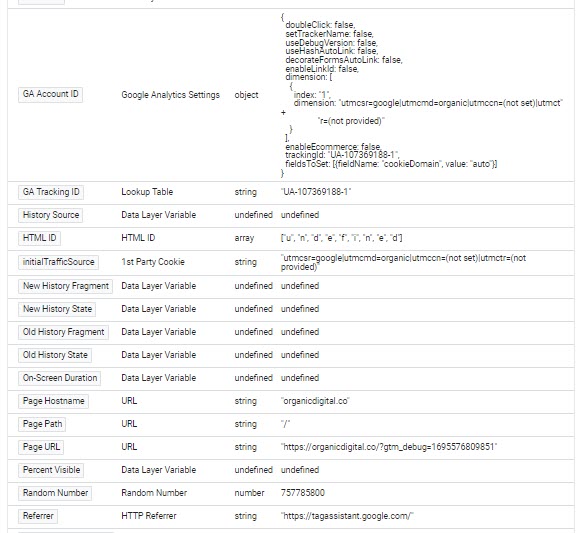The width and height of the screenshot is (584, 533).
Task: Click the Referrer variable chip
Action: pyautogui.click(x=38, y=516)
